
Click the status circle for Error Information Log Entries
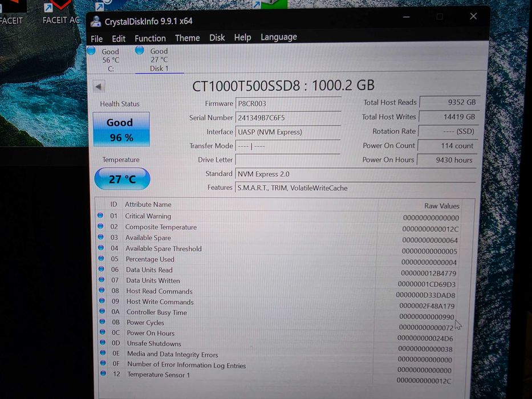coord(103,363)
